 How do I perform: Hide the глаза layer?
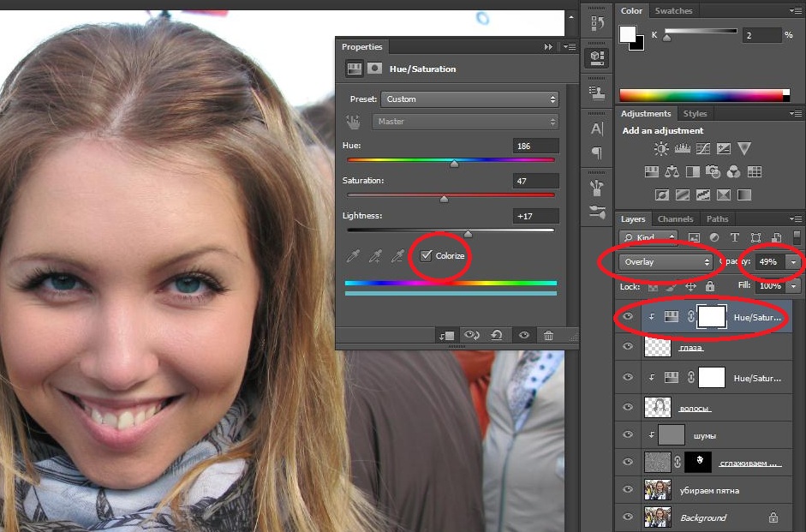tap(628, 346)
